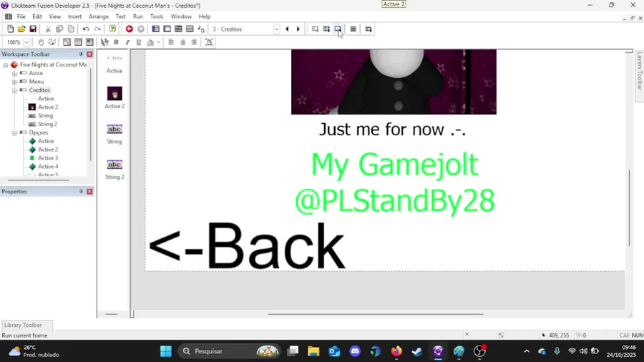Viewport: 644px width, 362px height.
Task: Open the Event Editor
Action: tap(178, 29)
